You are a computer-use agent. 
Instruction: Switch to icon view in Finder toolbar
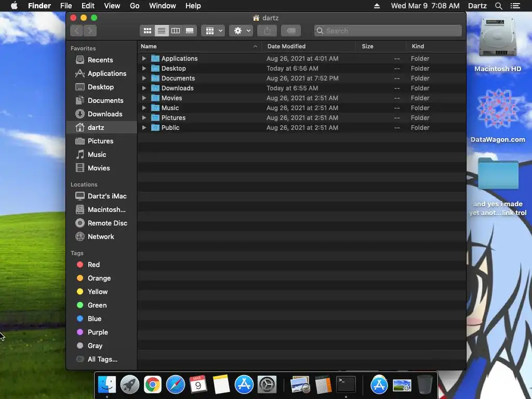147,31
